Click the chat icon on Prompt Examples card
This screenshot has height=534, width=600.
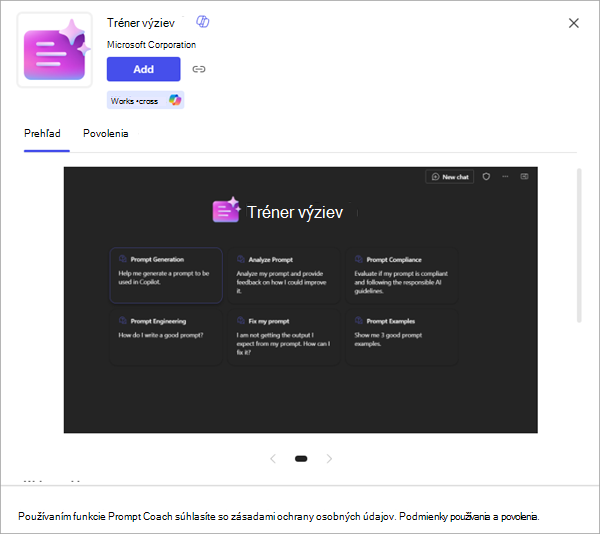pos(359,321)
